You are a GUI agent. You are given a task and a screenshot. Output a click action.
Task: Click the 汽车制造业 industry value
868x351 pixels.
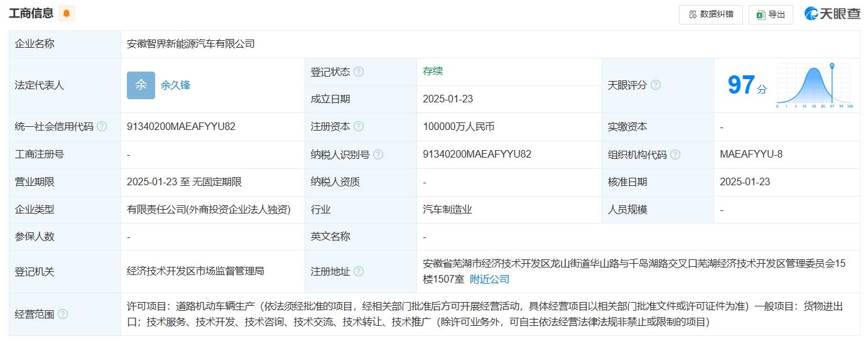point(448,210)
